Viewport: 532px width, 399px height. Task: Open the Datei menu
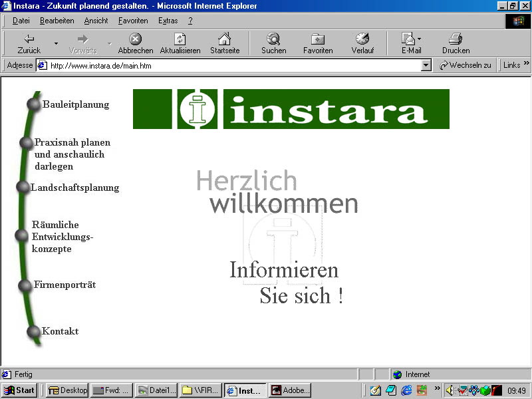coord(21,21)
